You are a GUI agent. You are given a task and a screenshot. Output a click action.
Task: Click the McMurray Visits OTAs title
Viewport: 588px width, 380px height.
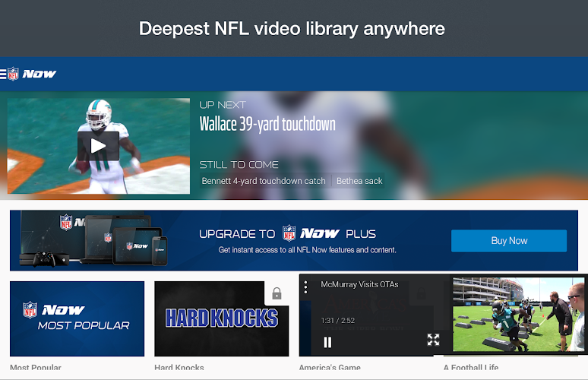pos(359,284)
